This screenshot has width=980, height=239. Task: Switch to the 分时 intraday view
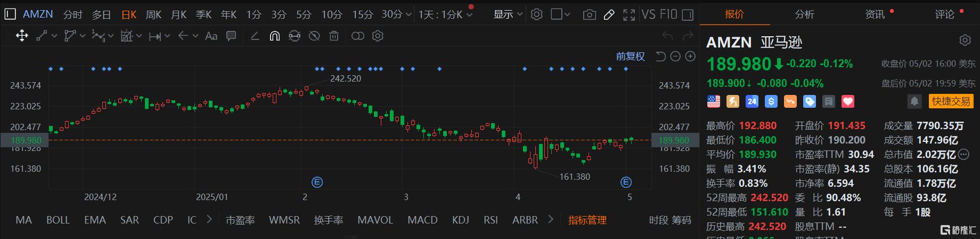tap(72, 14)
